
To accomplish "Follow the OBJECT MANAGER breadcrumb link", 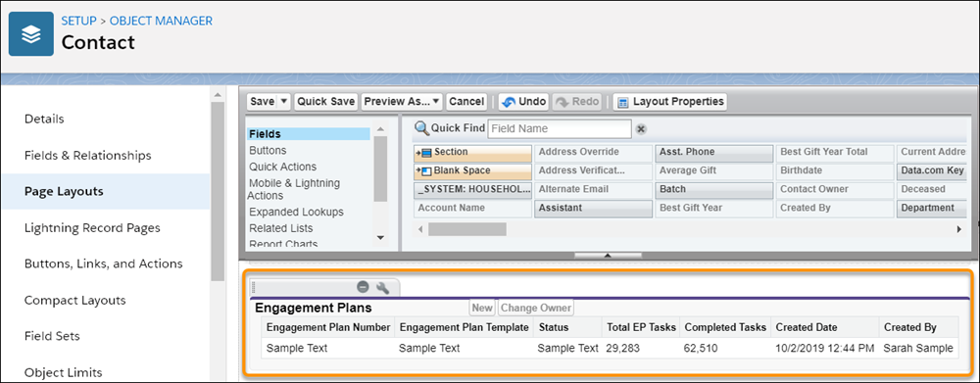I will pyautogui.click(x=162, y=21).
